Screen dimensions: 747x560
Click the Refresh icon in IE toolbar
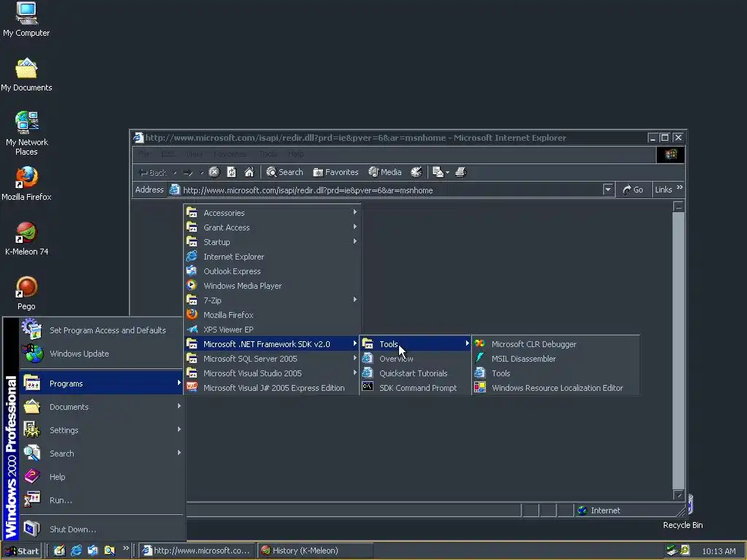tap(231, 172)
